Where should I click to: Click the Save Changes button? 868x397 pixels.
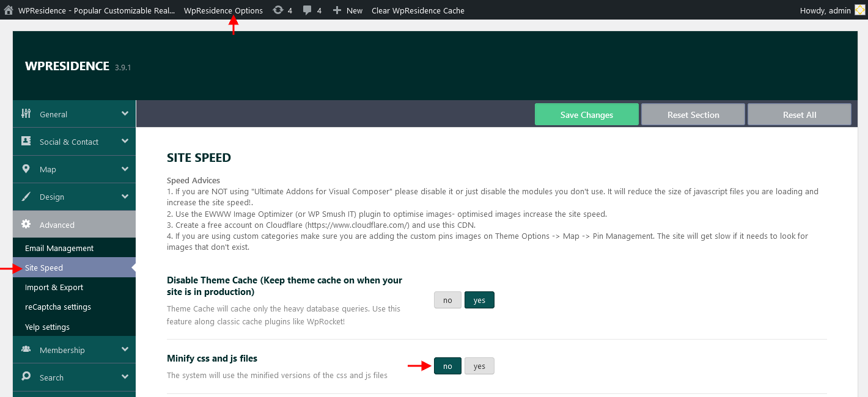coord(587,114)
